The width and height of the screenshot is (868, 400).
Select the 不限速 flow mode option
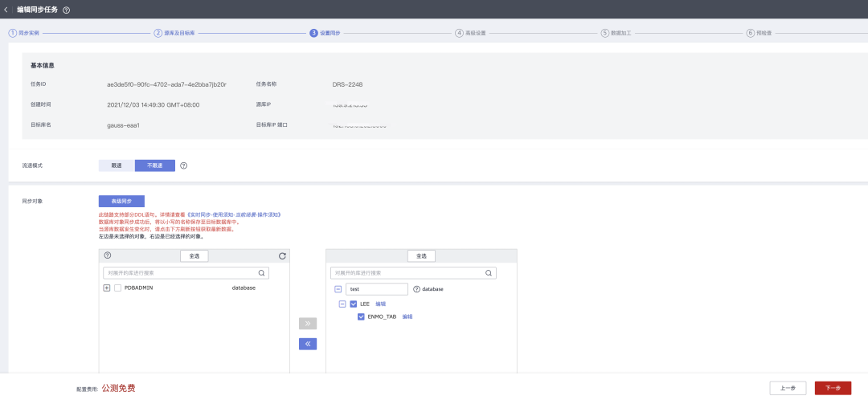pos(155,165)
